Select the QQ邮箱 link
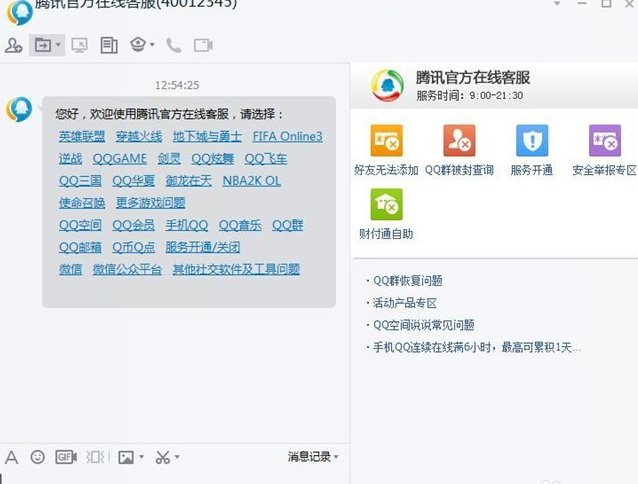 pos(80,247)
